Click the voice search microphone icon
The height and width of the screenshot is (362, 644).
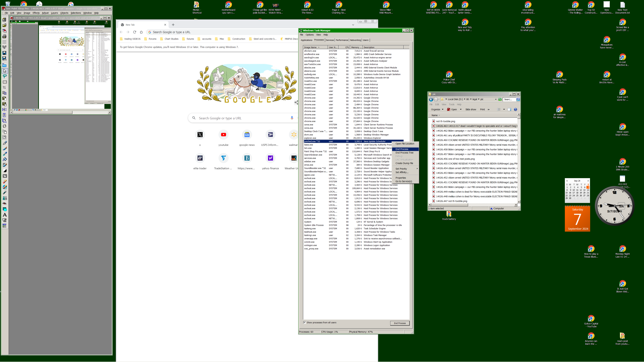click(292, 118)
